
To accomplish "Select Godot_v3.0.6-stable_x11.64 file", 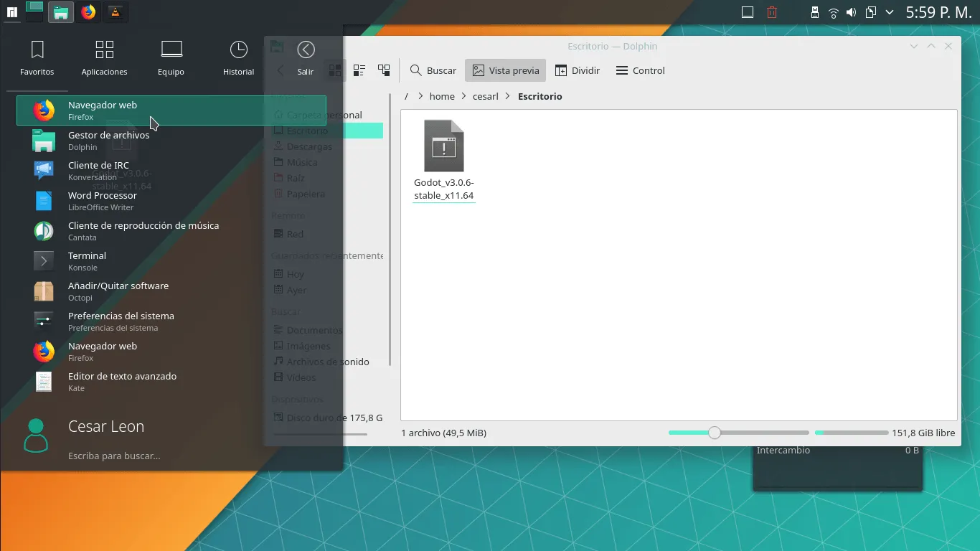I will click(x=444, y=161).
